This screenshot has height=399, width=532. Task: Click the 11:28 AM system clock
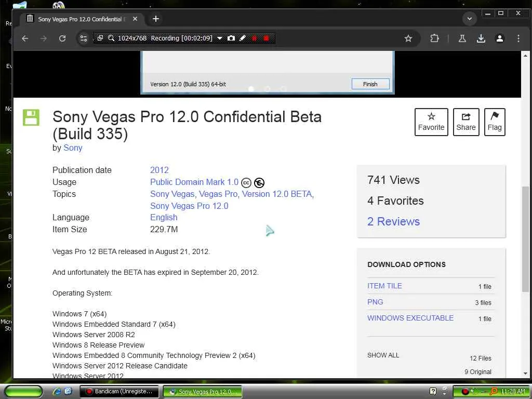(x=513, y=392)
